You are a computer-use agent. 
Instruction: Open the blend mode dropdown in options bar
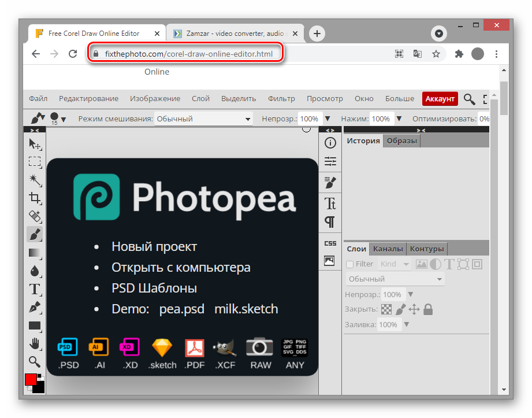(203, 119)
